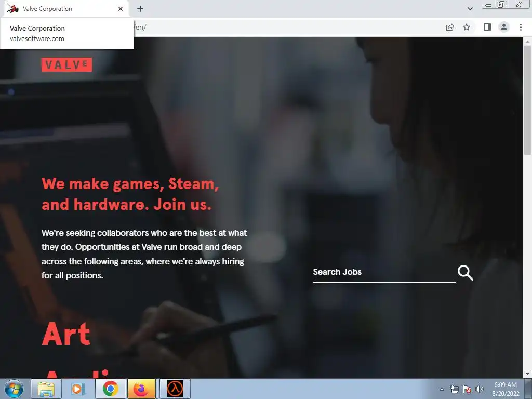This screenshot has height=399, width=532.
Task: Toggle the browser side panel icon
Action: pyautogui.click(x=487, y=27)
